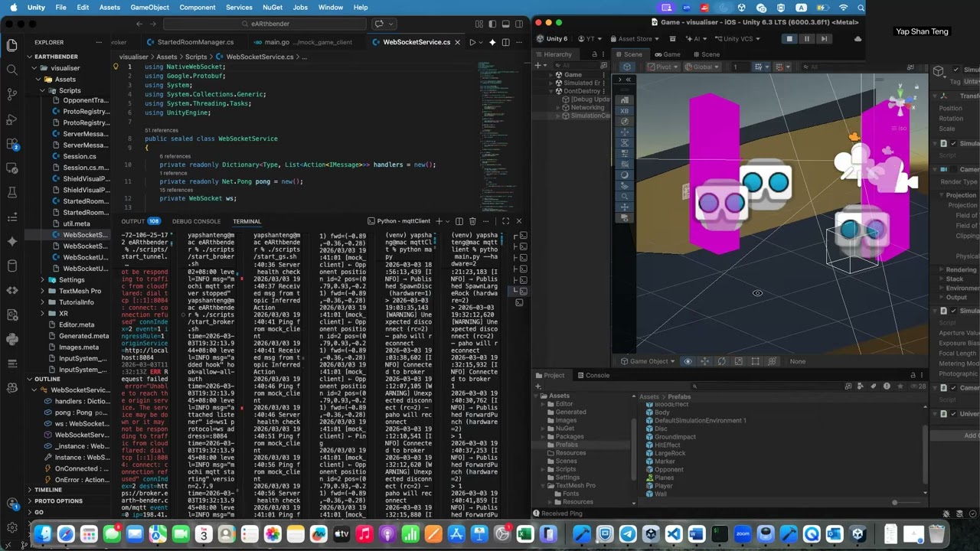Toggle the Univer component checkbox in Inspector

pyautogui.click(x=953, y=414)
